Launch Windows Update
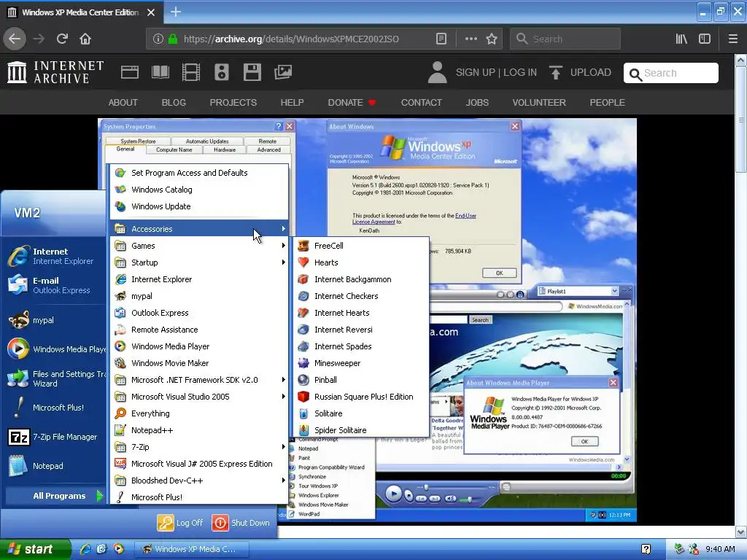Viewport: 747px width, 560px height. [x=200, y=206]
